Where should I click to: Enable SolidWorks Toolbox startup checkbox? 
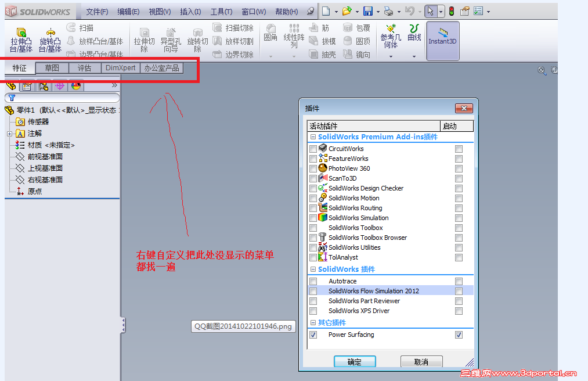(x=459, y=228)
